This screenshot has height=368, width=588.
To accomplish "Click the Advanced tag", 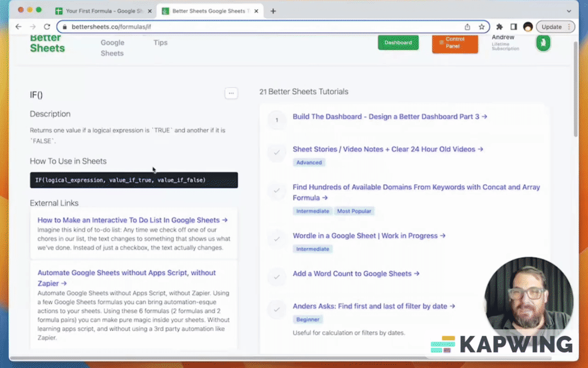I will coord(309,162).
